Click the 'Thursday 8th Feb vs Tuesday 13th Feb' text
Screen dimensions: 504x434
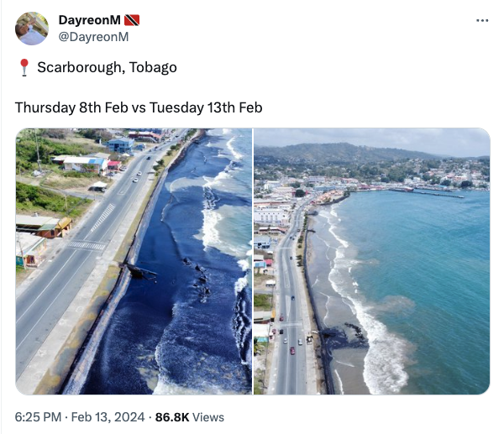point(139,107)
